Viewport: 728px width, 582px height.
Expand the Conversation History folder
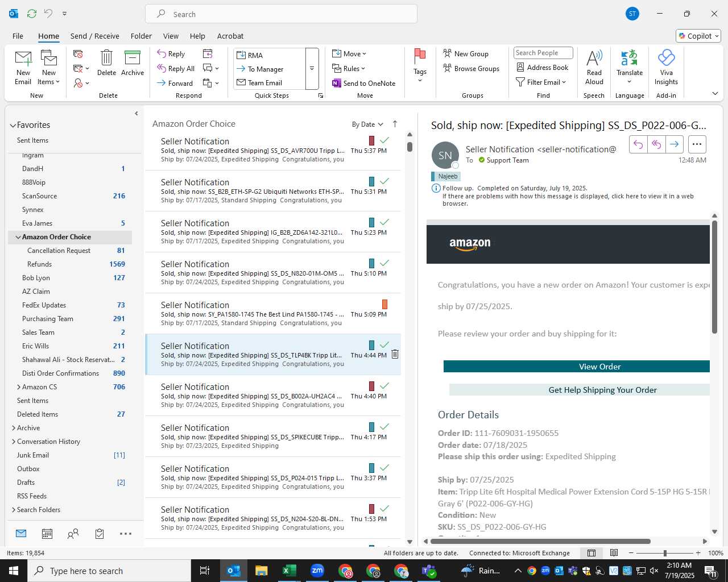(x=14, y=442)
